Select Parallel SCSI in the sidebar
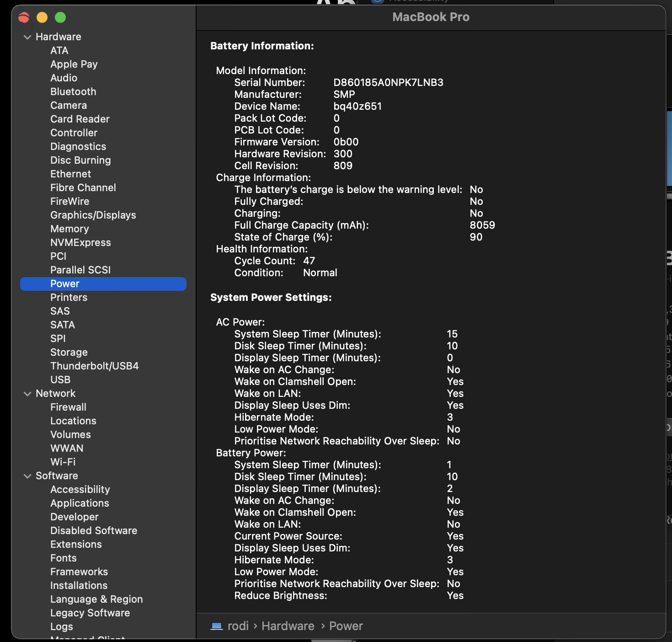 [80, 270]
